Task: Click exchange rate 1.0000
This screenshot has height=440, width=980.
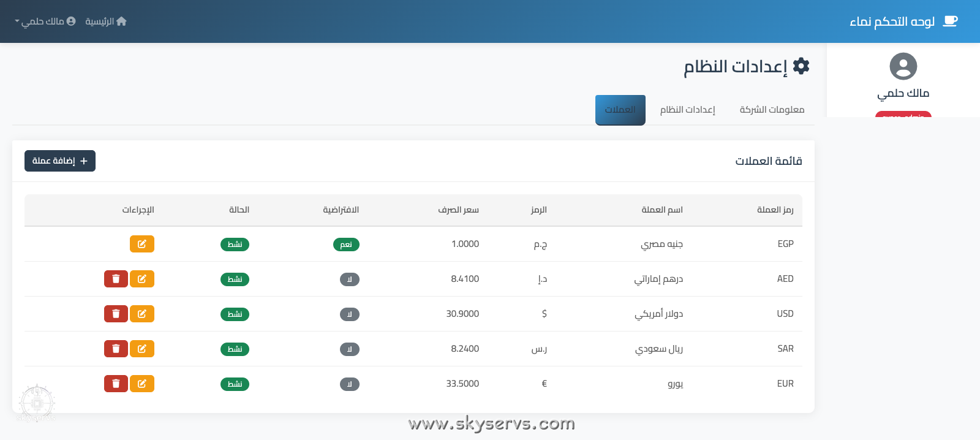Action: [465, 244]
